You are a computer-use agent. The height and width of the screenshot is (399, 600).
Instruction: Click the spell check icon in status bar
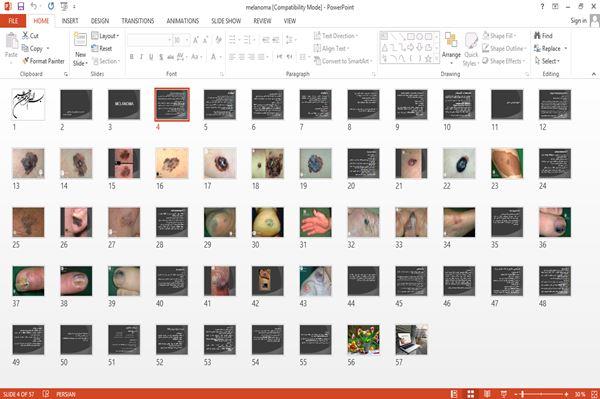tap(46, 394)
